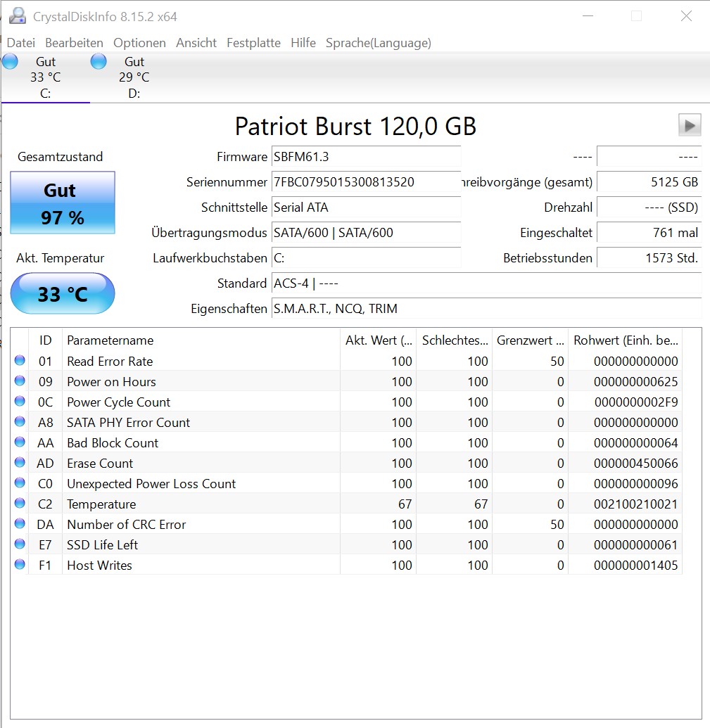Open the Datei menu
This screenshot has height=728, width=710.
tap(21, 43)
